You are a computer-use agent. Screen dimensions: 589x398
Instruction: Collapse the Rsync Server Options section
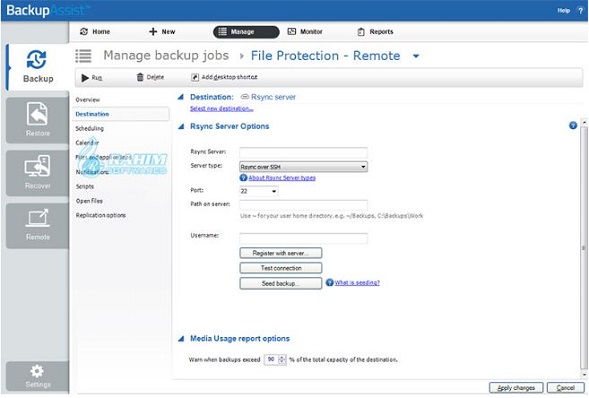pyautogui.click(x=181, y=126)
